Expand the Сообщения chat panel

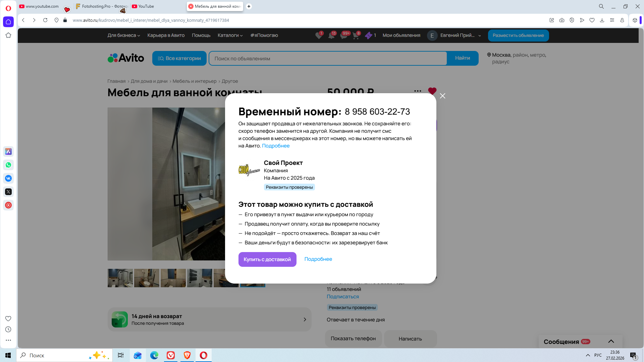(x=611, y=341)
